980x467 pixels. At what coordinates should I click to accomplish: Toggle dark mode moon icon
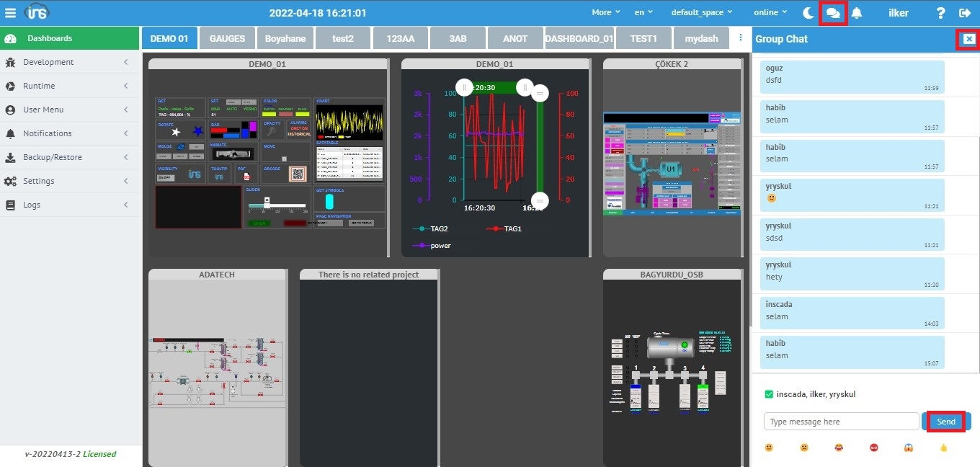coord(808,12)
